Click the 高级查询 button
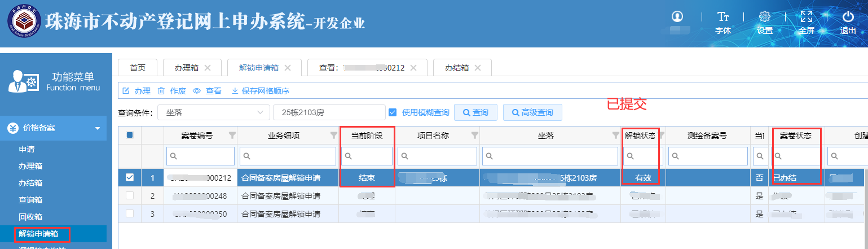Image resolution: width=868 pixels, height=249 pixels. 532,112
